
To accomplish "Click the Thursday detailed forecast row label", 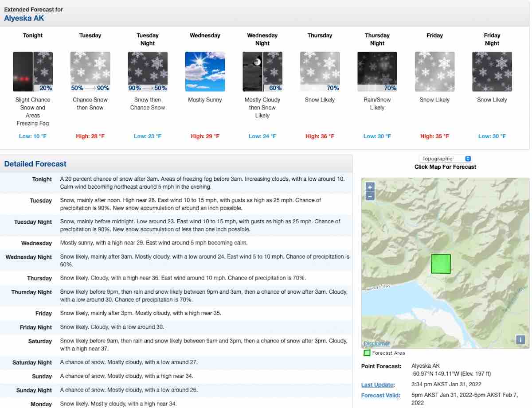I will click(x=39, y=278).
